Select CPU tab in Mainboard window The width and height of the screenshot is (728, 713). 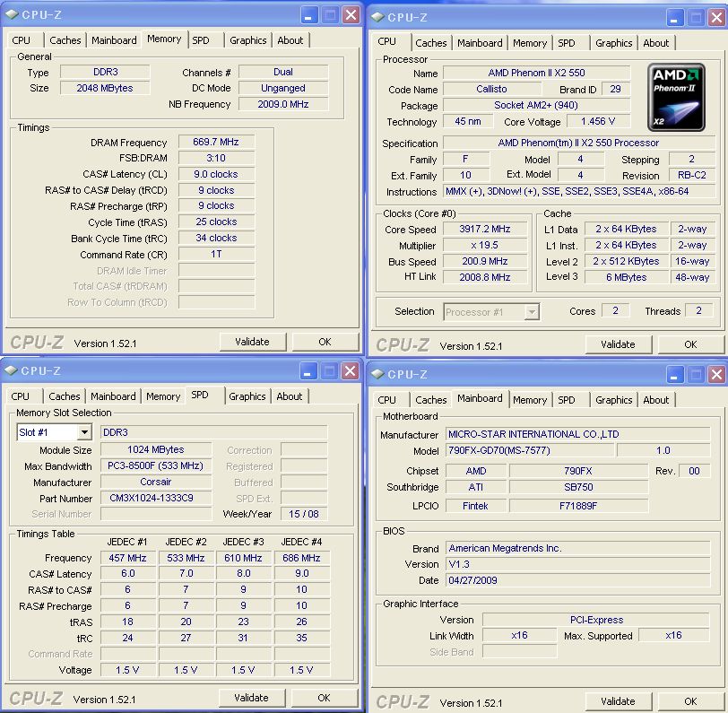coord(386,400)
